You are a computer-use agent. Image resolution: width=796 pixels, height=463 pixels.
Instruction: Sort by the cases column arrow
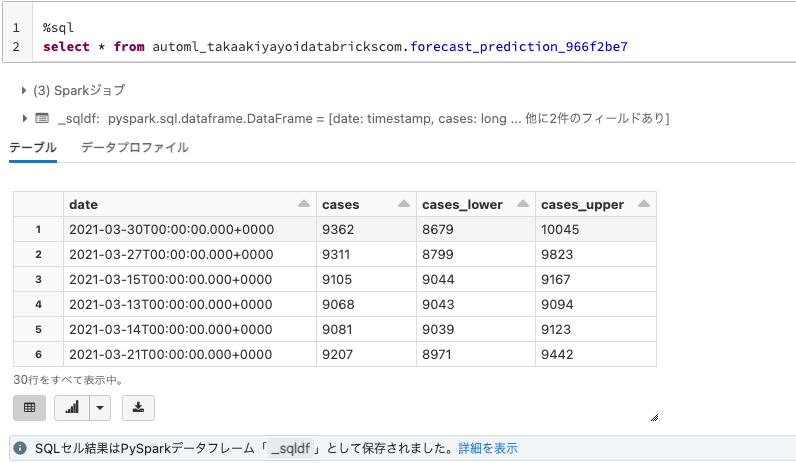click(x=404, y=204)
